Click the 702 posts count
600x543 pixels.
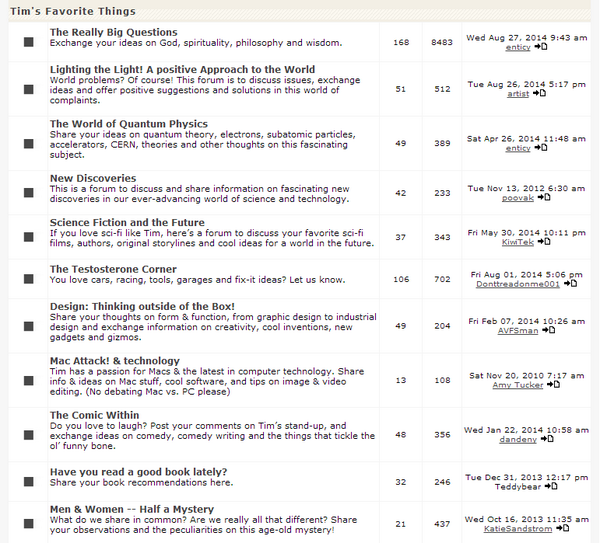(442, 279)
